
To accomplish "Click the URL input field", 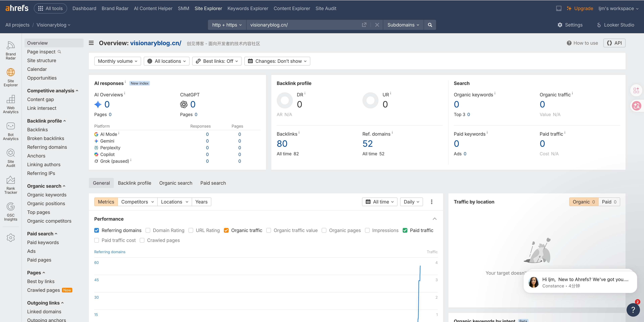I will click(x=304, y=25).
